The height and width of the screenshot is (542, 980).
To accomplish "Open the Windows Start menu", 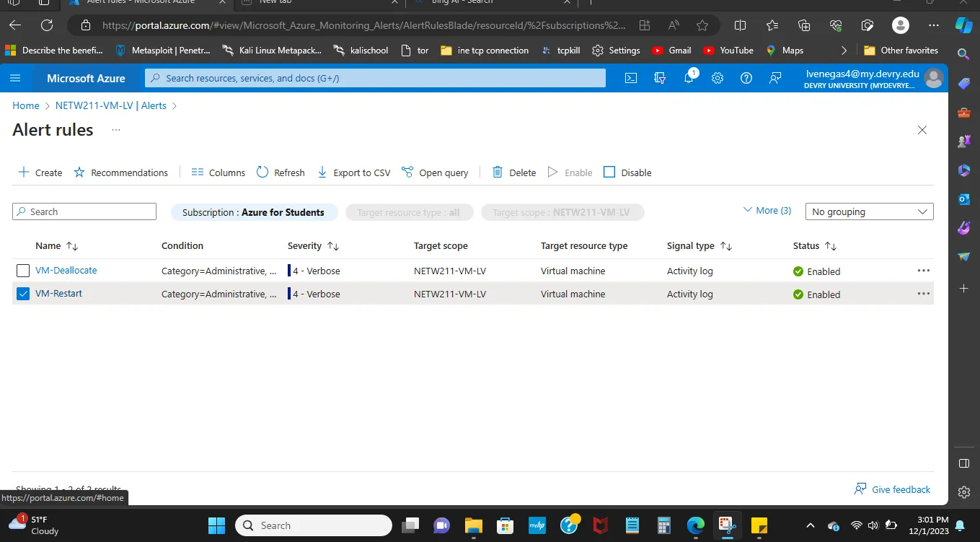I will [216, 525].
